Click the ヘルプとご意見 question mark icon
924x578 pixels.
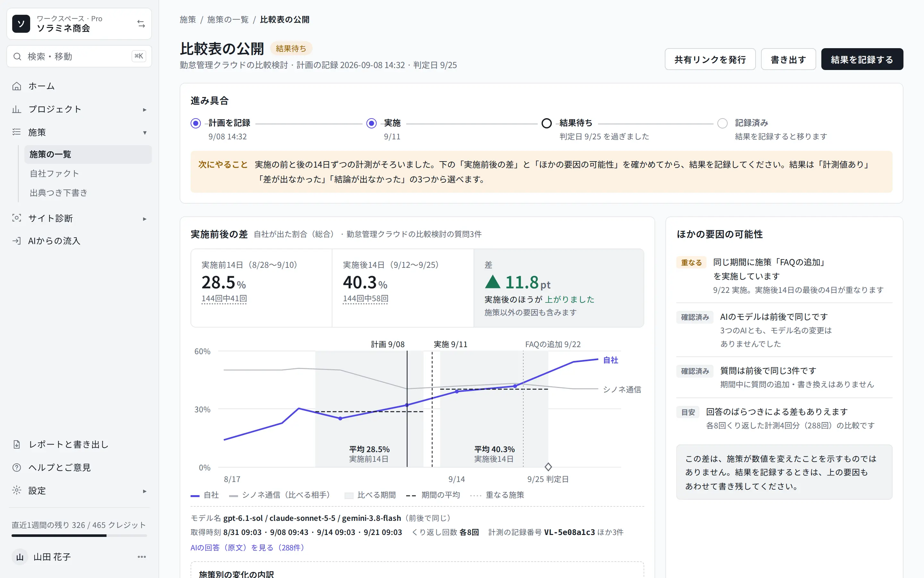(x=16, y=468)
